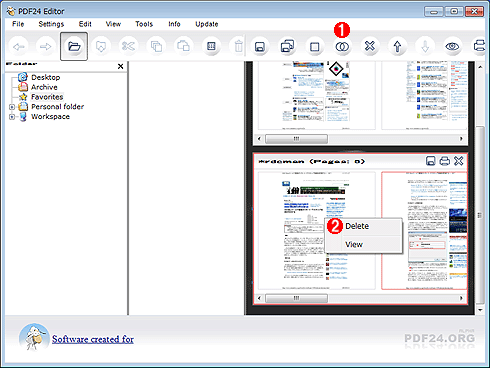The height and width of the screenshot is (368, 490).
Task: Expand the Workspace tree node
Action: [x=12, y=117]
